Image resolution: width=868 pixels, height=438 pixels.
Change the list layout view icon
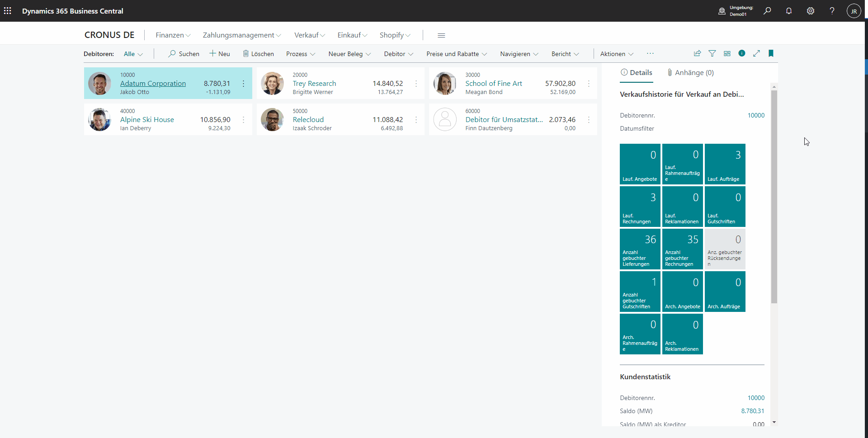point(727,53)
